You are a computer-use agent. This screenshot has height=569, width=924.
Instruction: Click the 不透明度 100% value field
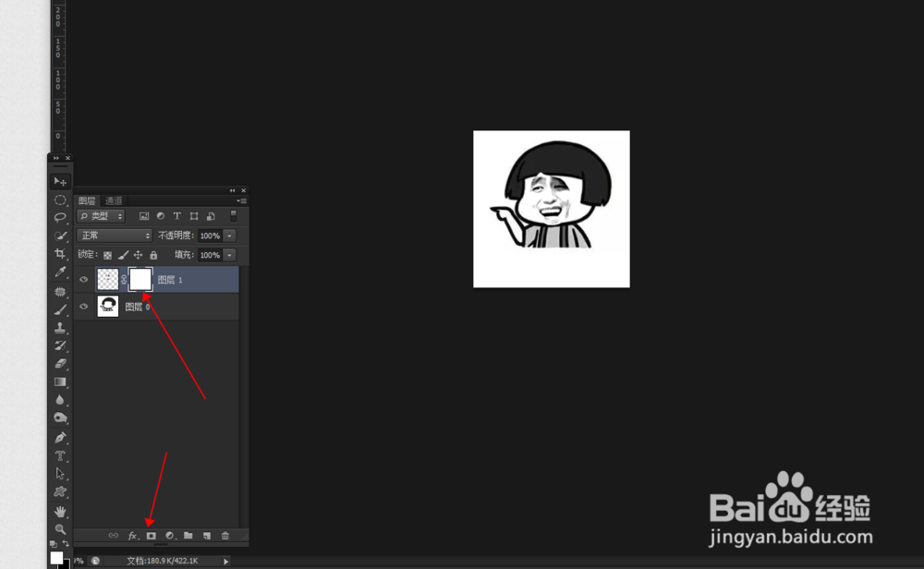[211, 236]
